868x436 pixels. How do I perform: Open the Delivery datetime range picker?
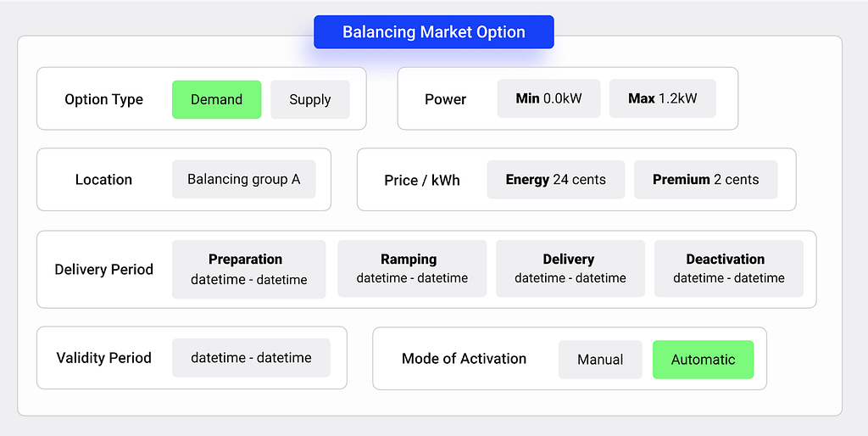click(x=570, y=269)
